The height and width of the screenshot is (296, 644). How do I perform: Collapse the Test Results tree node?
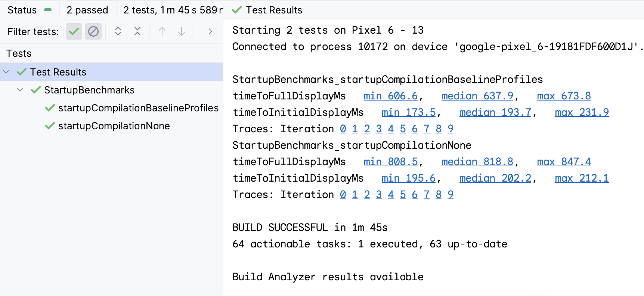6,72
